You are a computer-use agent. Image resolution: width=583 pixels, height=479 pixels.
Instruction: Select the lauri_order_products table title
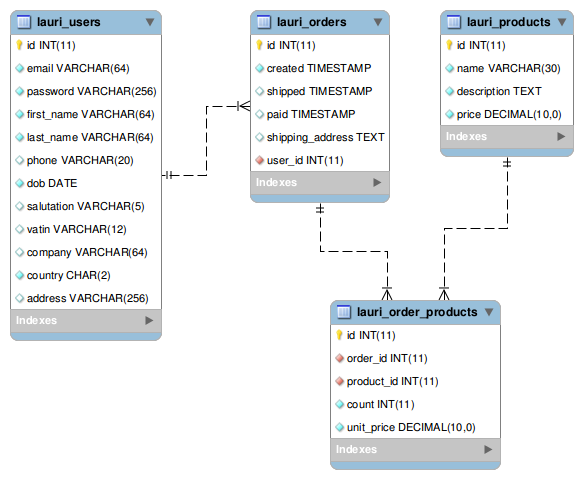pos(417,312)
